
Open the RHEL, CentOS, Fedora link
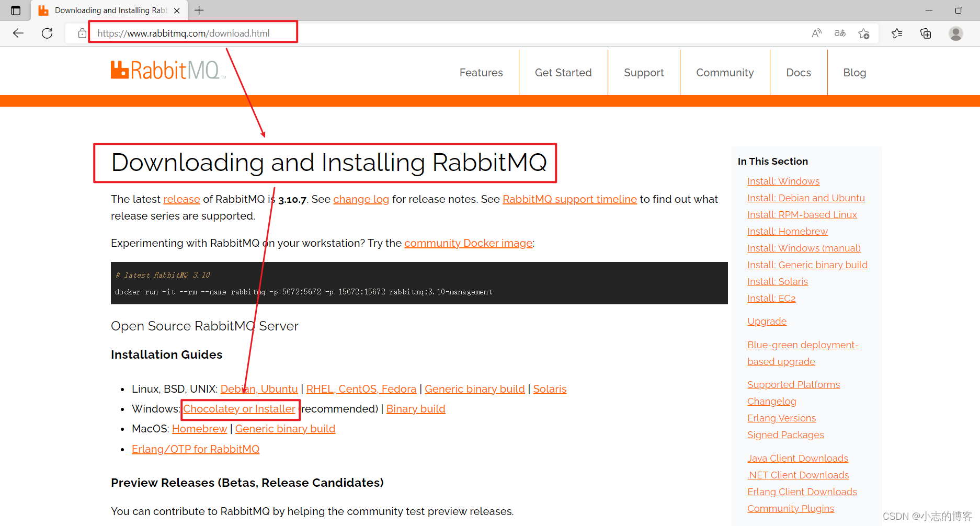click(361, 389)
